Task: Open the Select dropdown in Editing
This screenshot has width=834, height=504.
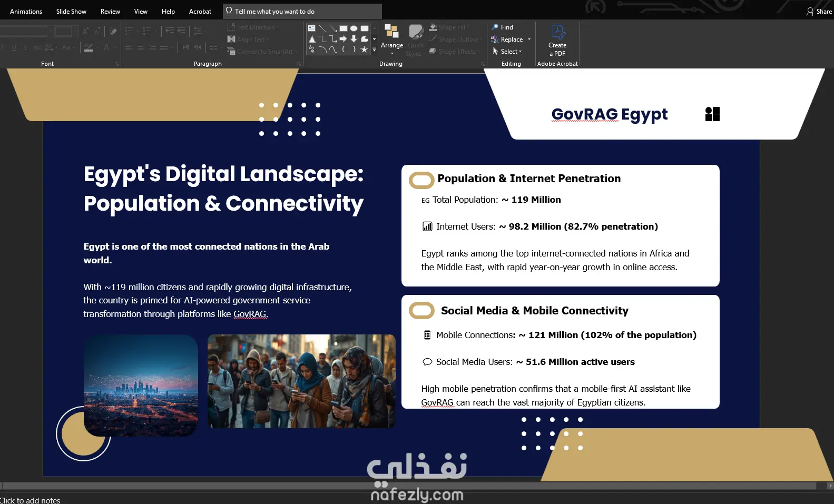Action: [x=507, y=52]
